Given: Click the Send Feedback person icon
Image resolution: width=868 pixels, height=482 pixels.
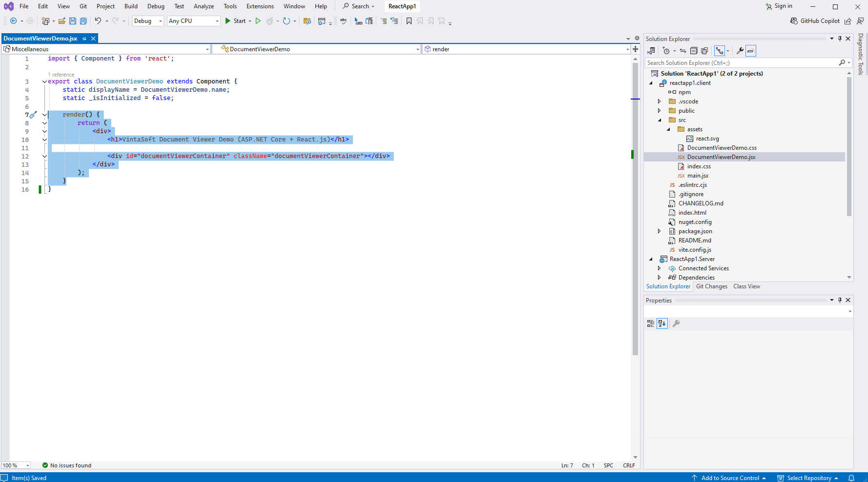Looking at the screenshot, I should (860, 21).
